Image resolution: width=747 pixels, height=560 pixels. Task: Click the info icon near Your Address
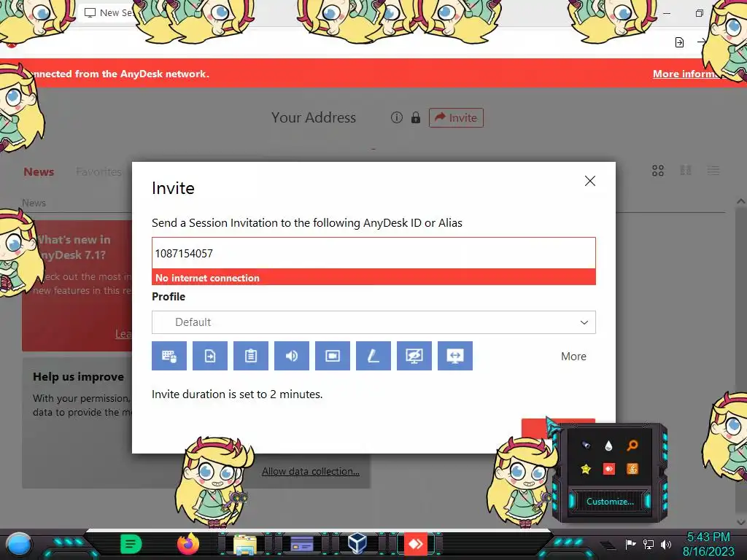pyautogui.click(x=396, y=117)
